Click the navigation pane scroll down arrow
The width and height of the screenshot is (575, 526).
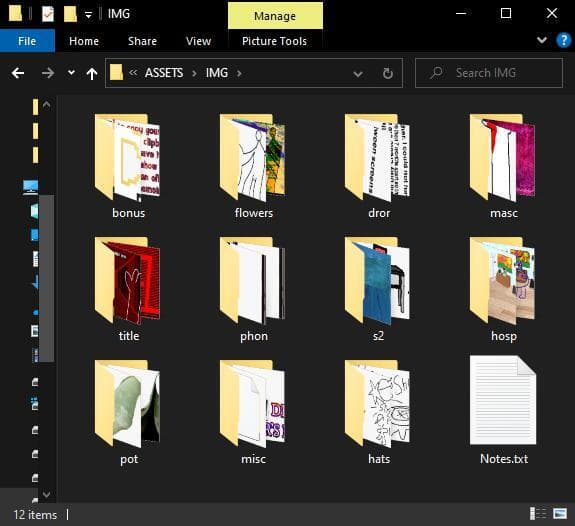point(46,494)
